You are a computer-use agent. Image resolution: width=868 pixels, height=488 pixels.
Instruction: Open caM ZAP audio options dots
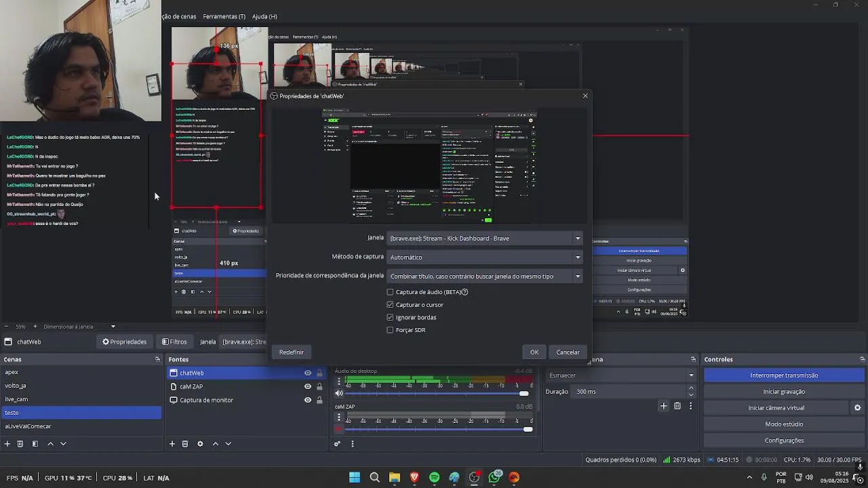339,418
